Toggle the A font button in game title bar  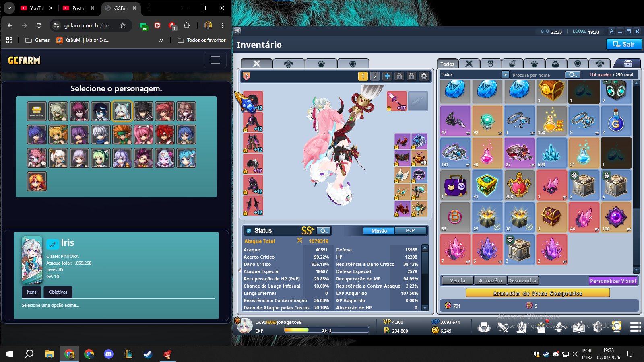[611, 31]
